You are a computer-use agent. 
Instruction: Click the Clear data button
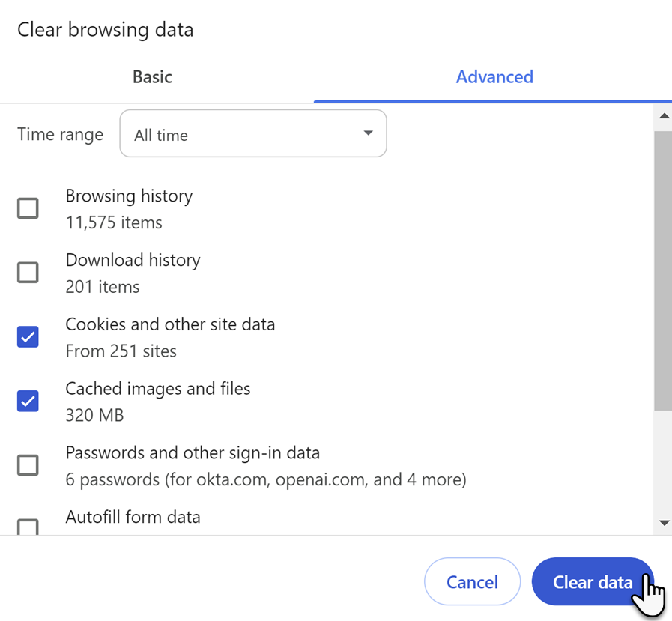coord(593,581)
